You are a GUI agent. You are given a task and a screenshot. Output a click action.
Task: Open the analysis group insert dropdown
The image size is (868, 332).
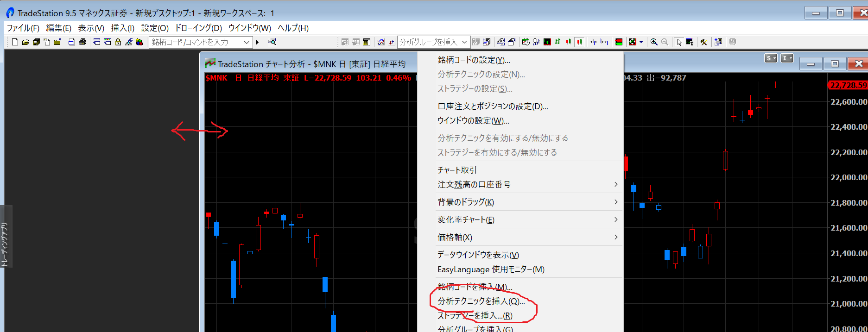point(464,42)
